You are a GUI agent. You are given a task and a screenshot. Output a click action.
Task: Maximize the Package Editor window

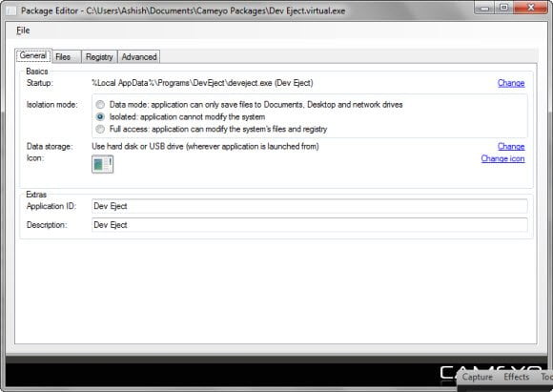coord(504,8)
